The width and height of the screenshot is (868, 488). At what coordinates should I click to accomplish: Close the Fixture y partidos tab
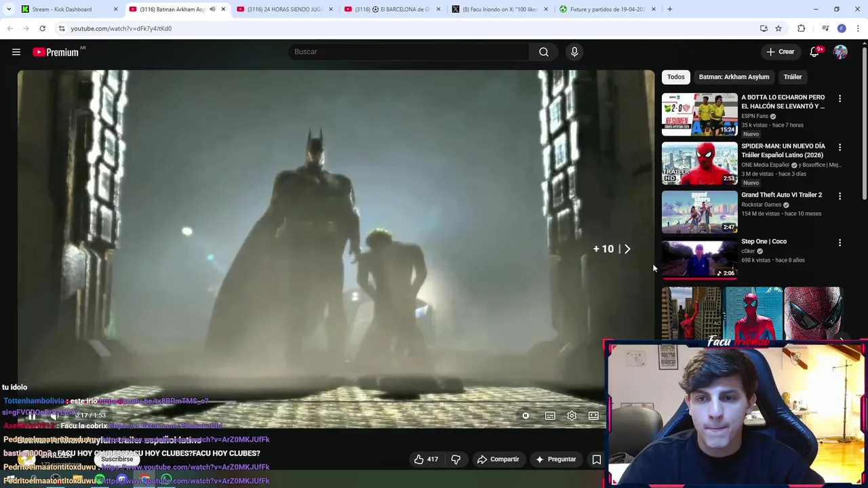click(653, 9)
